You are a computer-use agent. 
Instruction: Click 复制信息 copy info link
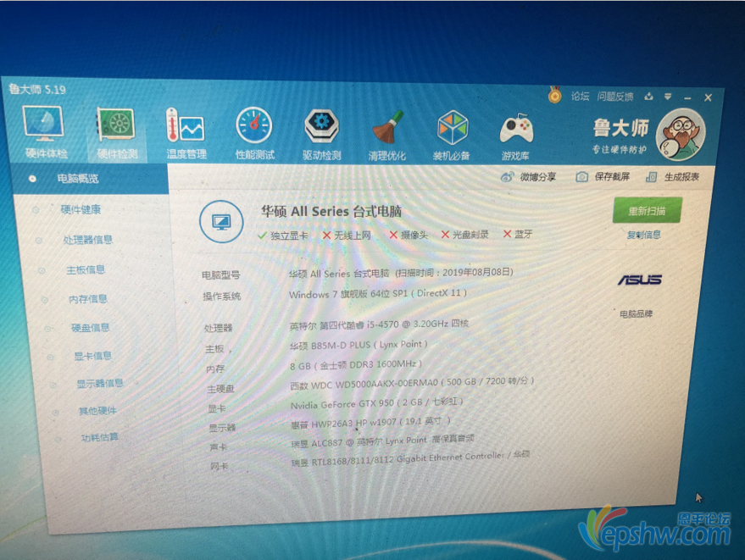click(x=644, y=235)
